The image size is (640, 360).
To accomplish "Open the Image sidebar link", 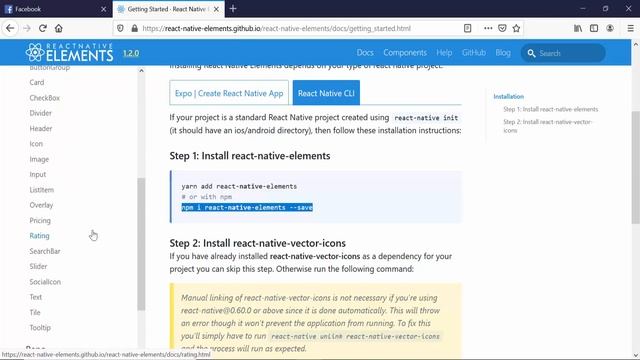I will pos(39,159).
